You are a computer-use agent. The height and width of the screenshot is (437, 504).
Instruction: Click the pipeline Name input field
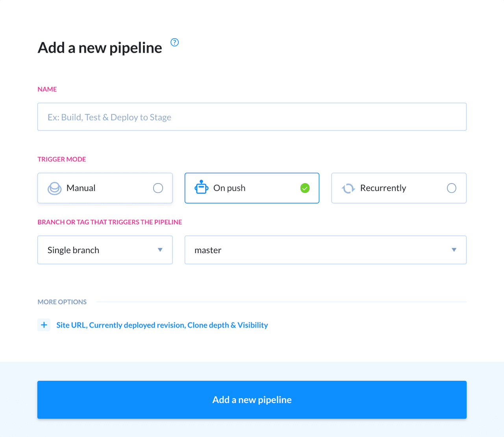(252, 117)
